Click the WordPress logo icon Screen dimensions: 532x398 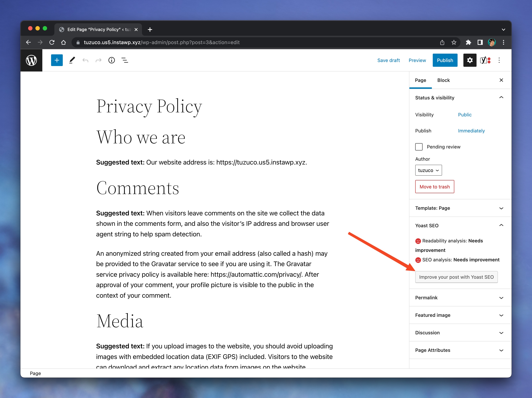[x=31, y=60]
